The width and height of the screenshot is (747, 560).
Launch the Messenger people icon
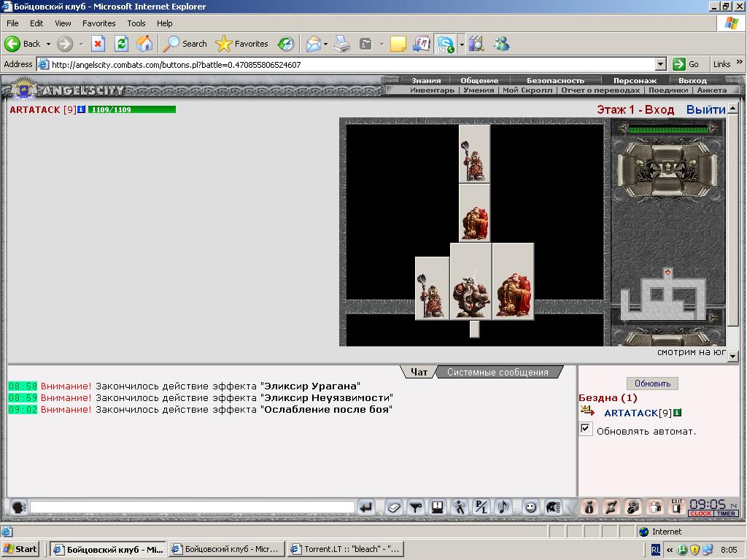[501, 44]
